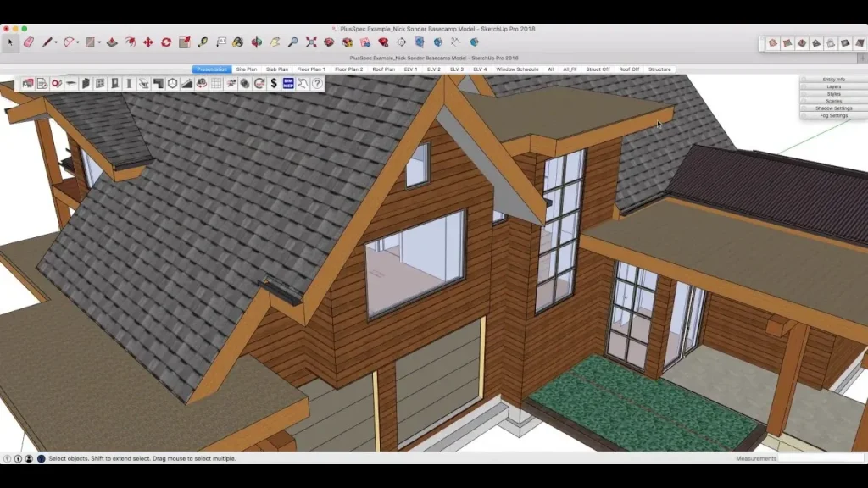Image resolution: width=868 pixels, height=488 pixels.
Task: Switch to the Presentation scene tab
Action: click(212, 69)
